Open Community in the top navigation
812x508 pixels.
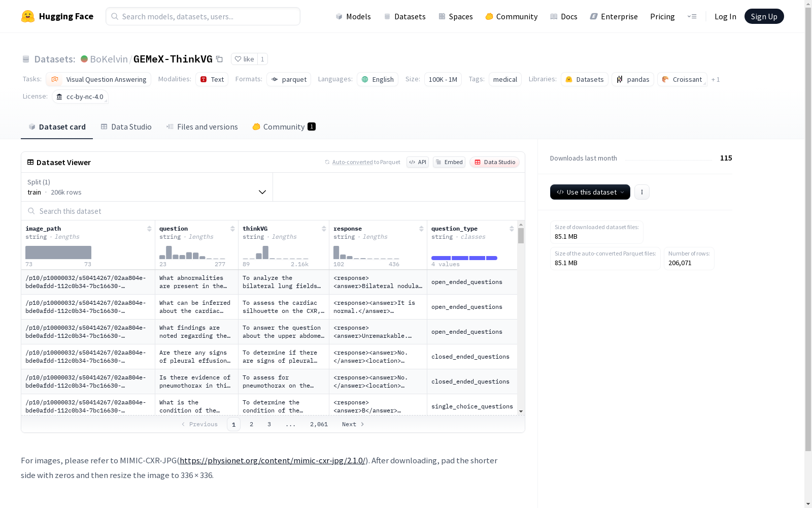512,16
